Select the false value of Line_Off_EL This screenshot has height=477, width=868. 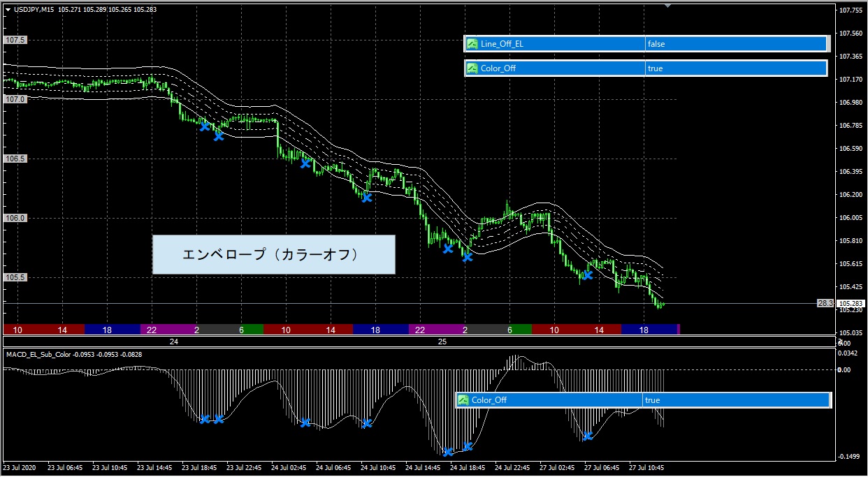pos(656,44)
